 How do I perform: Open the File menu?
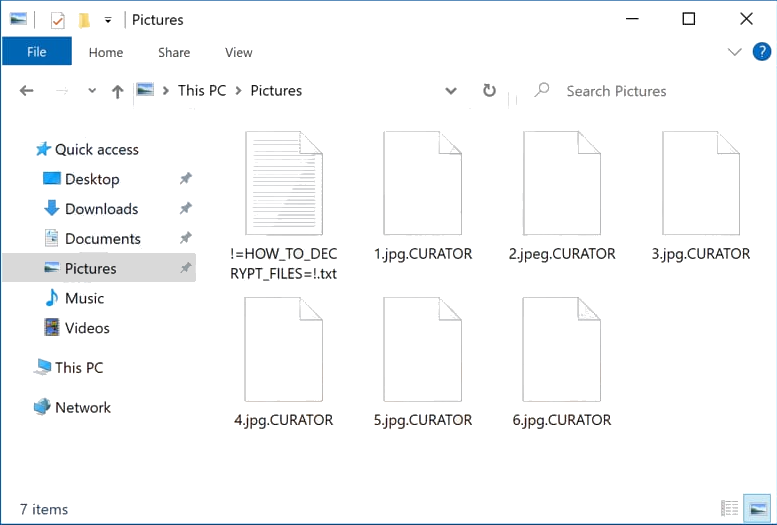click(37, 52)
